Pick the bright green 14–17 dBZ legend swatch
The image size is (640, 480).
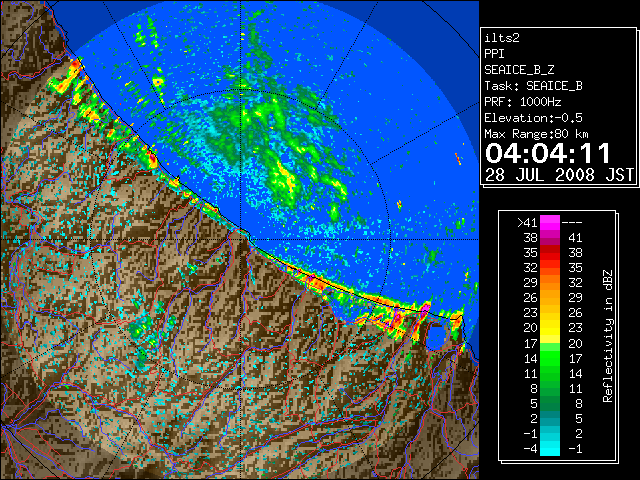pyautogui.click(x=550, y=358)
